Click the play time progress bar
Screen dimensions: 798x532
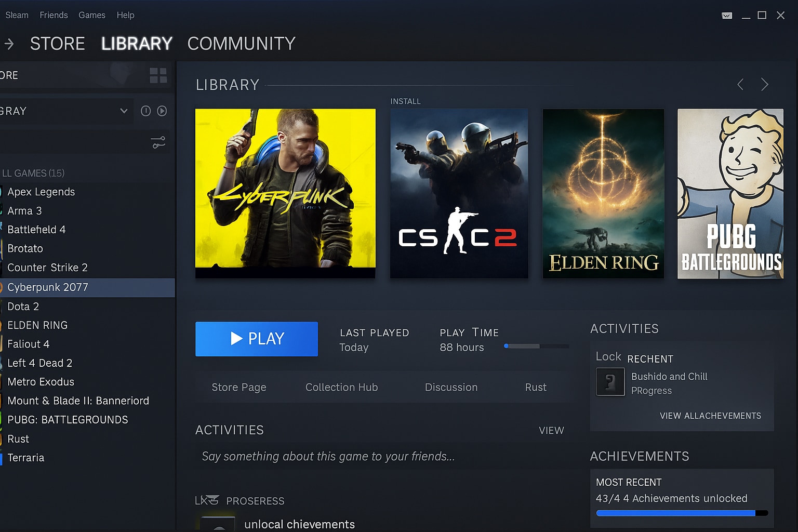click(x=537, y=346)
